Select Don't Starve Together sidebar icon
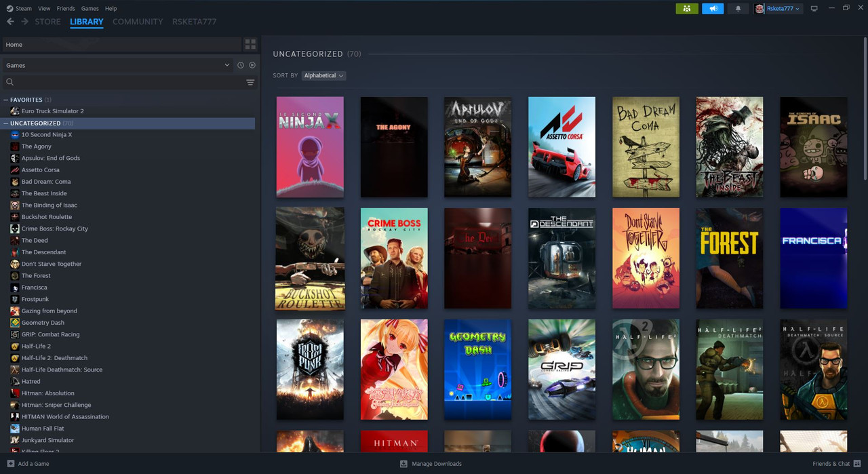 [15, 264]
